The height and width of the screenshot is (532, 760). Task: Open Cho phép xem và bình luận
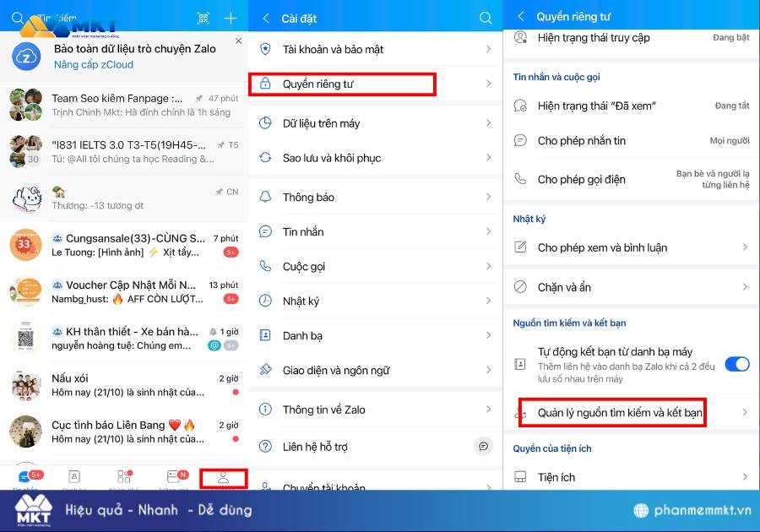(632, 247)
